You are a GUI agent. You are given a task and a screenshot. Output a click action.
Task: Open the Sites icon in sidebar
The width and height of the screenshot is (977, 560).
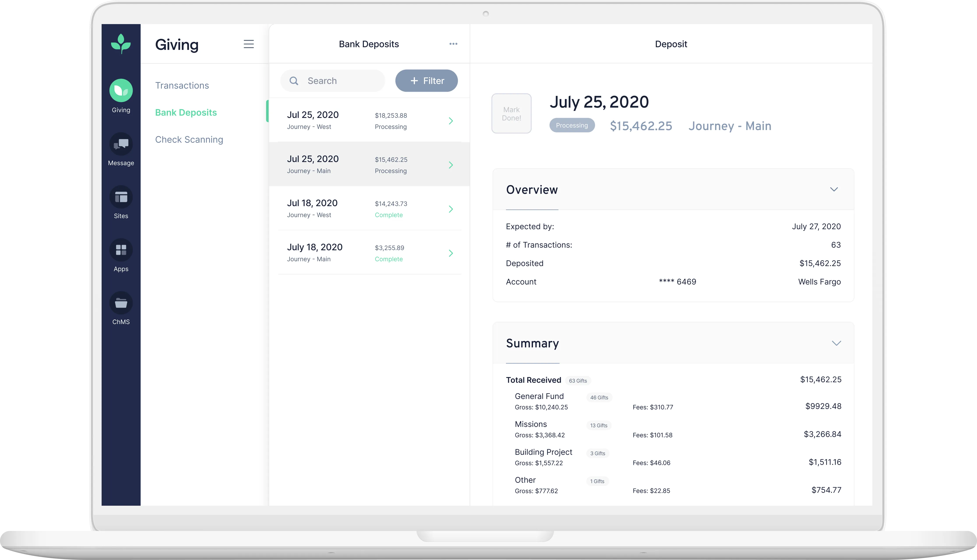tap(121, 197)
